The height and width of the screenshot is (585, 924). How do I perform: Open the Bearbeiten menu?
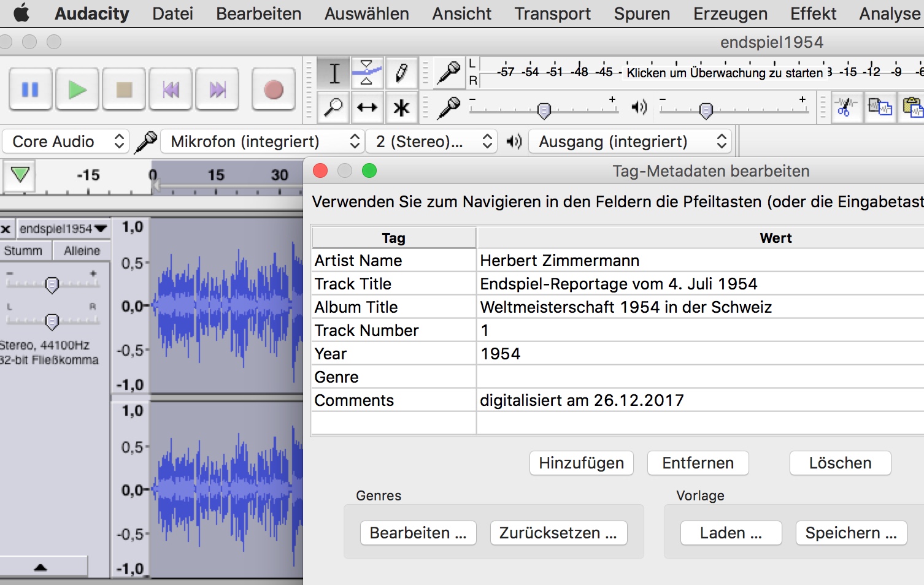click(x=258, y=13)
